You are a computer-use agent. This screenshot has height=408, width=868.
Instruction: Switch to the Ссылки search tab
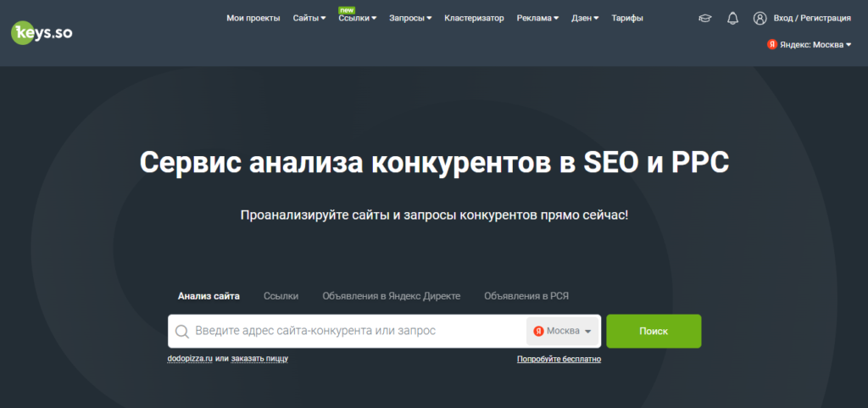(x=281, y=296)
